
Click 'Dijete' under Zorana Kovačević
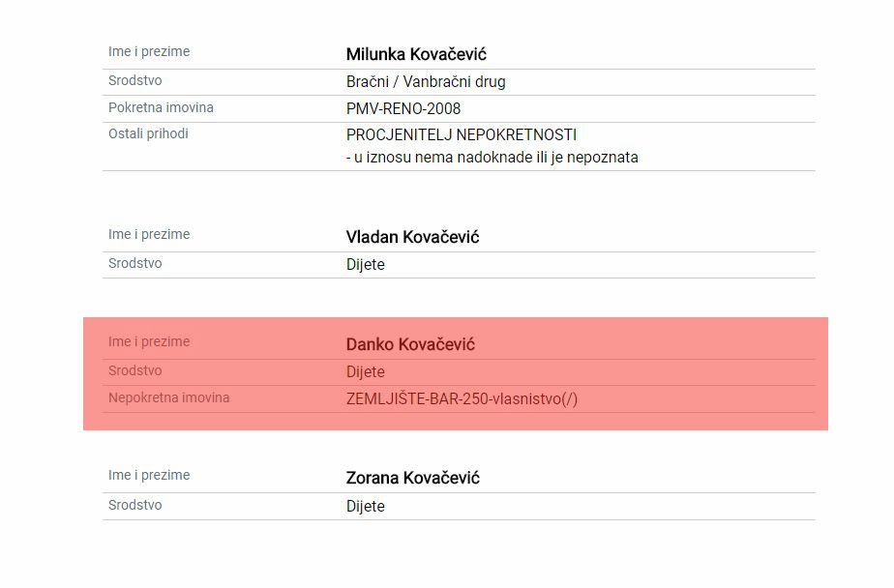click(366, 507)
